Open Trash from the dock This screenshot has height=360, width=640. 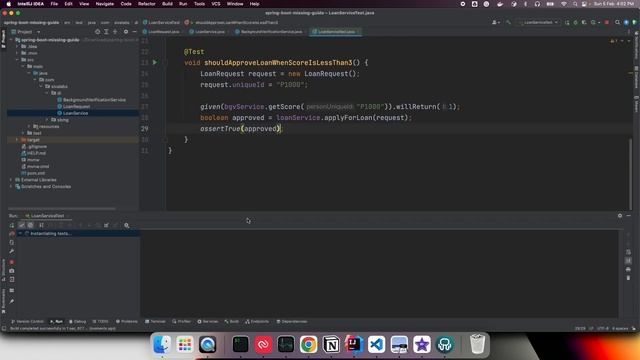click(x=477, y=344)
